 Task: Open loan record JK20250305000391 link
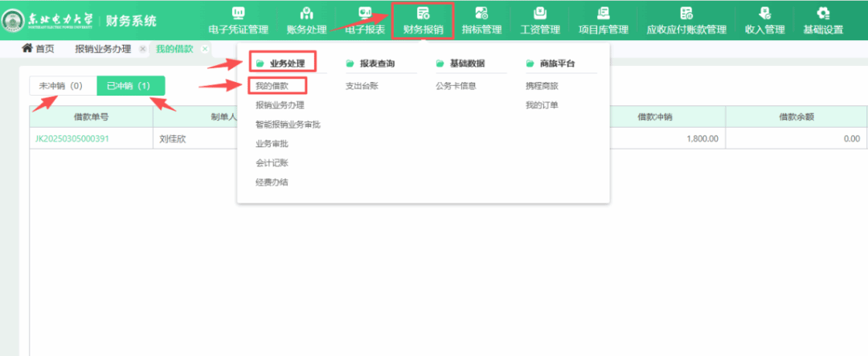tap(72, 138)
